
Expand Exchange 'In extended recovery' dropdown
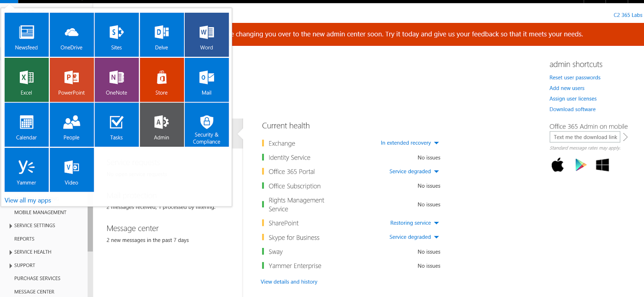(x=410, y=143)
